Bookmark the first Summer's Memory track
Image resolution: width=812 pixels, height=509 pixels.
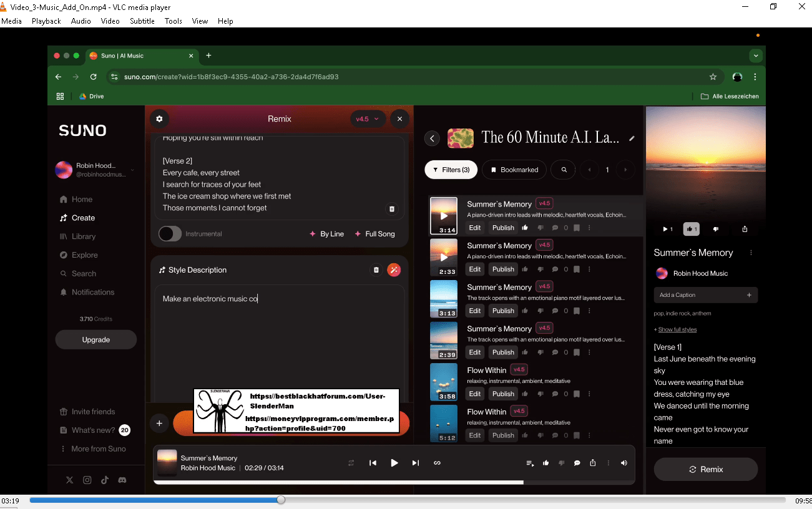click(x=577, y=228)
